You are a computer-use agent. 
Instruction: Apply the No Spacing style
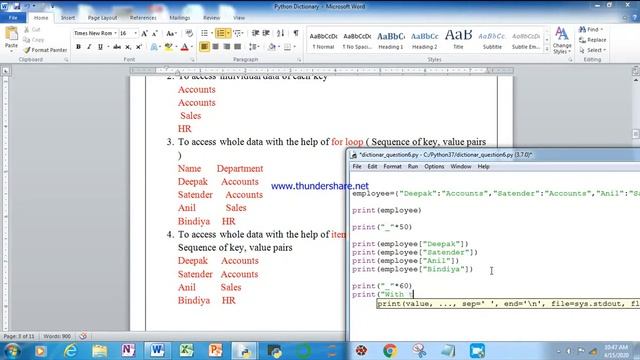[357, 40]
